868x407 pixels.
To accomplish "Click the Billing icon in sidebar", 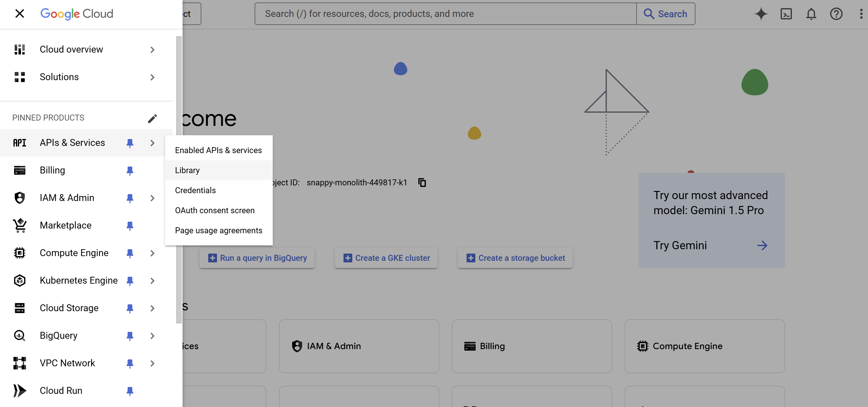I will [20, 170].
